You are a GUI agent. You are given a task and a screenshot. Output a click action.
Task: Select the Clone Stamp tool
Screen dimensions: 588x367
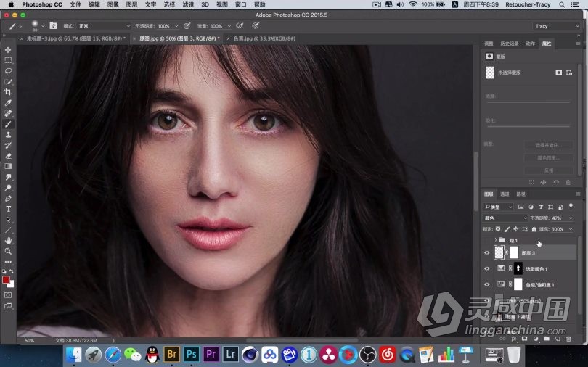(x=8, y=134)
